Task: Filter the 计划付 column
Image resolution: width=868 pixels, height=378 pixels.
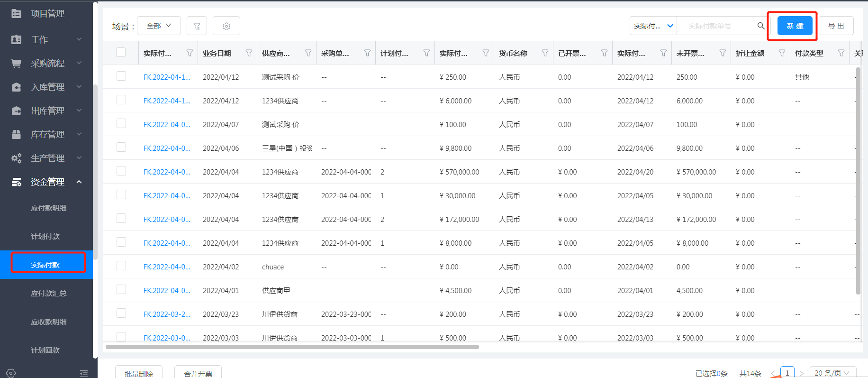Action: 426,53
